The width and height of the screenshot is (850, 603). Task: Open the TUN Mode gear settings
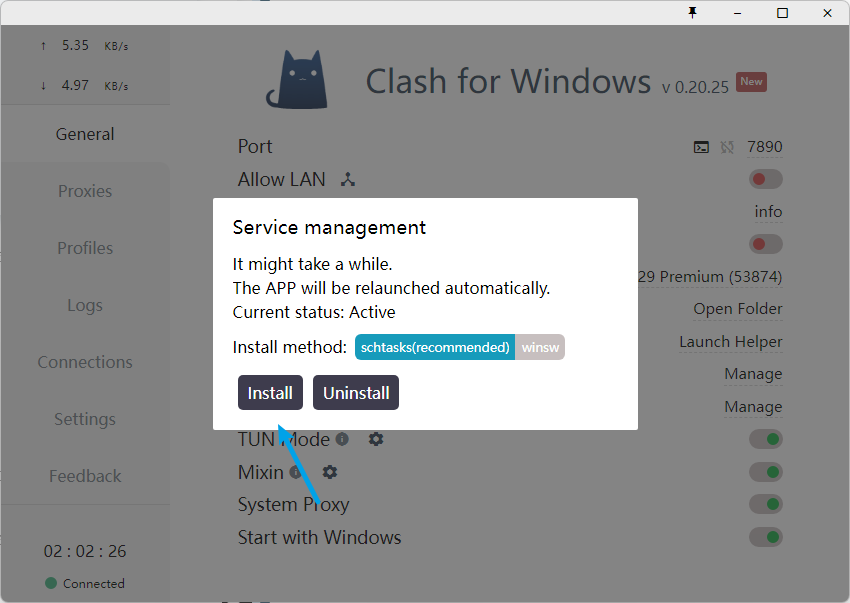pyautogui.click(x=376, y=439)
